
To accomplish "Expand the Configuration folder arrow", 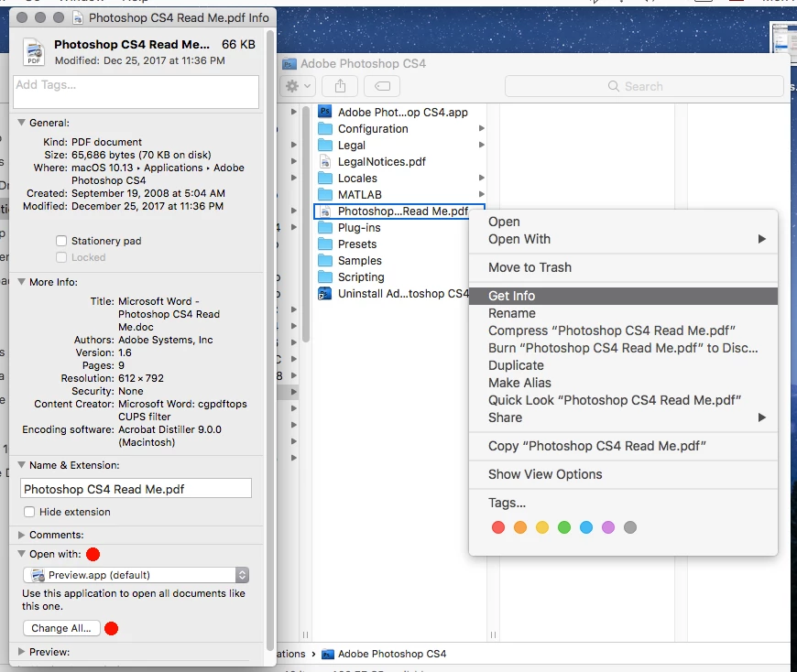I will 481,128.
